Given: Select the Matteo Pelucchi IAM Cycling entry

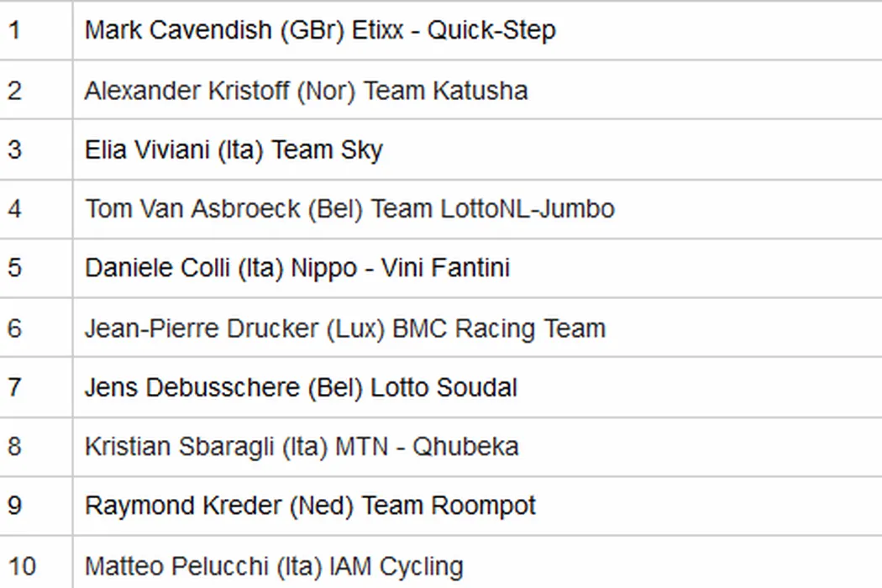Looking at the screenshot, I should pyautogui.click(x=274, y=565).
